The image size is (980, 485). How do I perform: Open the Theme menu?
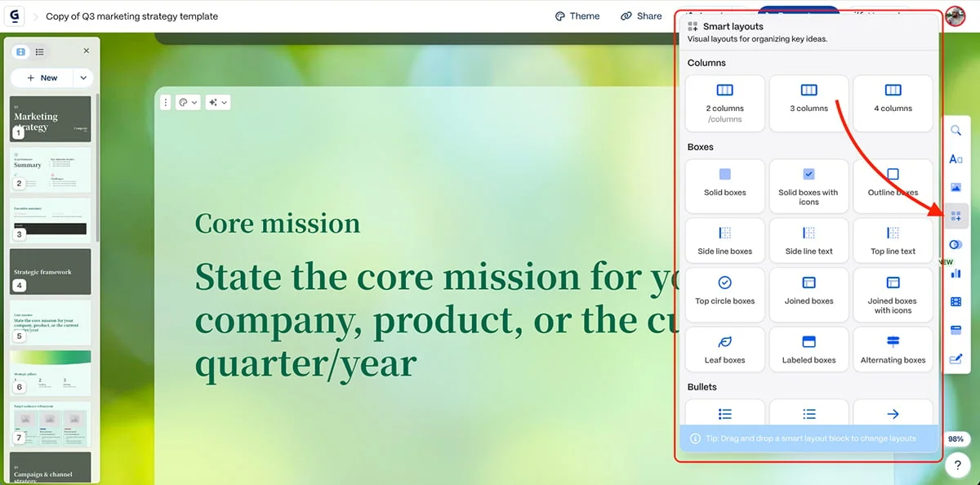coord(577,16)
